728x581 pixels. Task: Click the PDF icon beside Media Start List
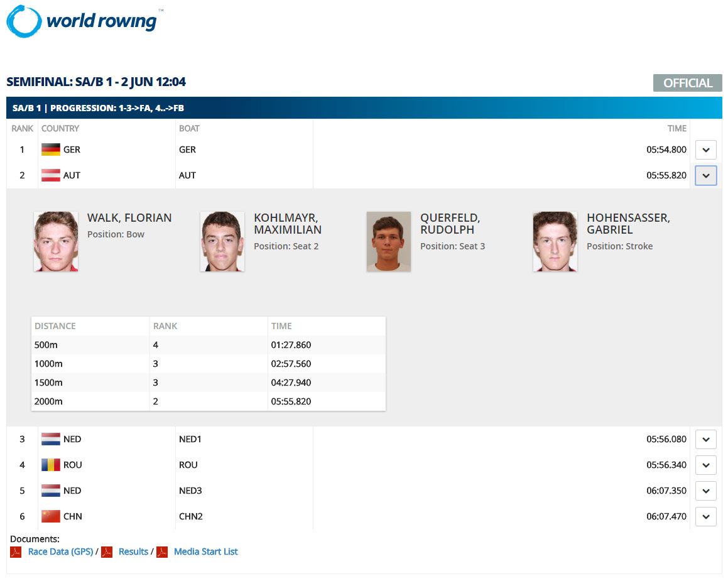point(161,551)
